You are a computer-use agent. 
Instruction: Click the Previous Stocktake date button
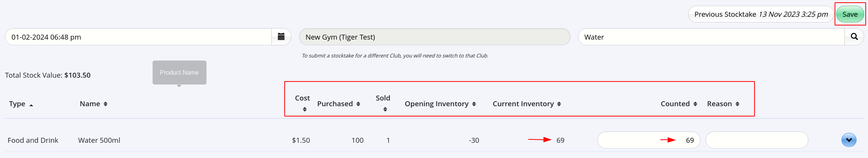click(x=761, y=14)
